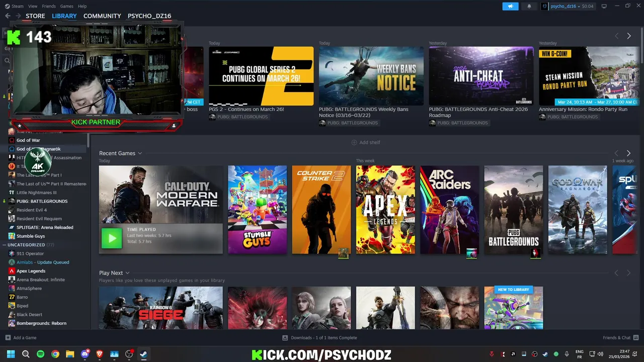Select Little Nightmares III in library list
The width and height of the screenshot is (644, 362).
[x=36, y=193]
